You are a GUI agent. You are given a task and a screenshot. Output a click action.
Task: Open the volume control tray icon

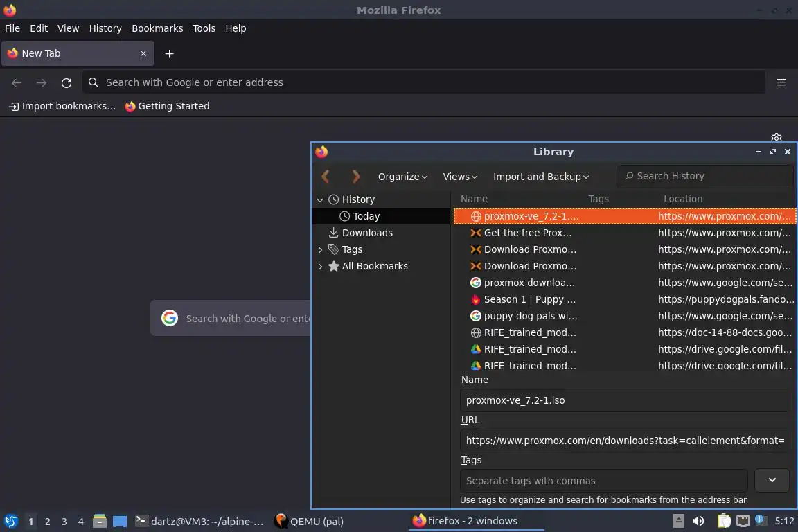(699, 521)
